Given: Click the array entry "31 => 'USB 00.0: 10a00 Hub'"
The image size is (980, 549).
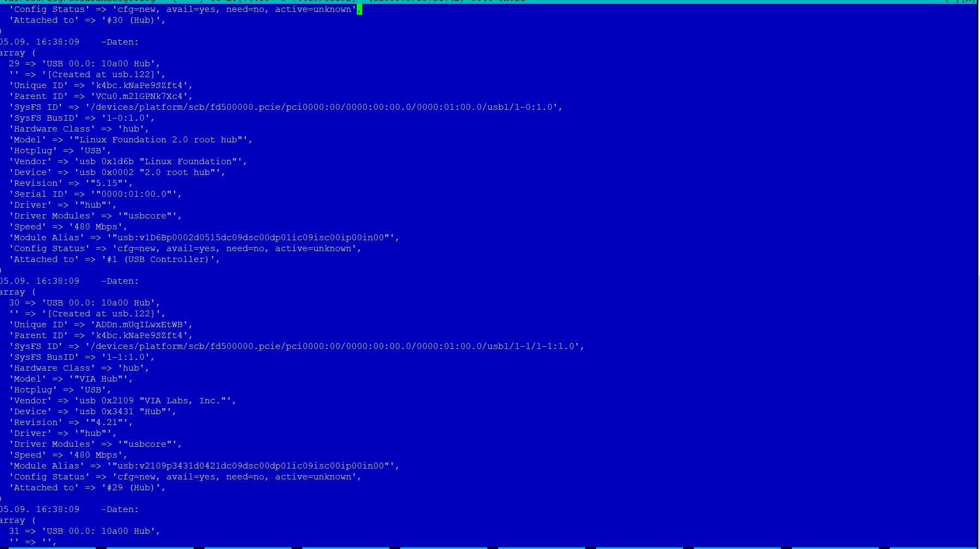Looking at the screenshot, I should tap(84, 531).
